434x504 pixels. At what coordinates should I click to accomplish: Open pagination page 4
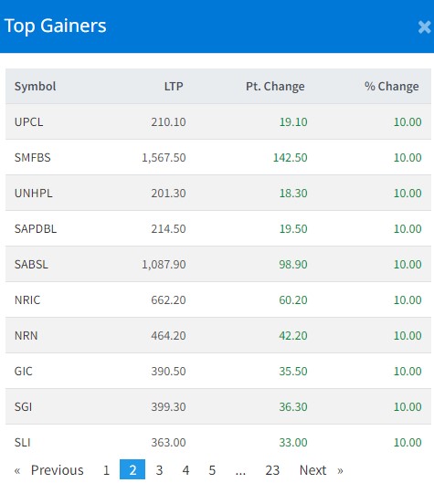click(185, 470)
